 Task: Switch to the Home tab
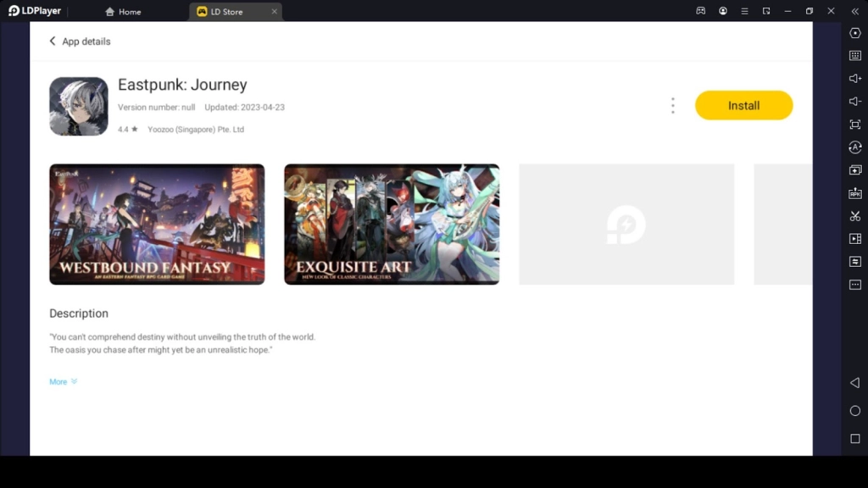[x=123, y=11]
